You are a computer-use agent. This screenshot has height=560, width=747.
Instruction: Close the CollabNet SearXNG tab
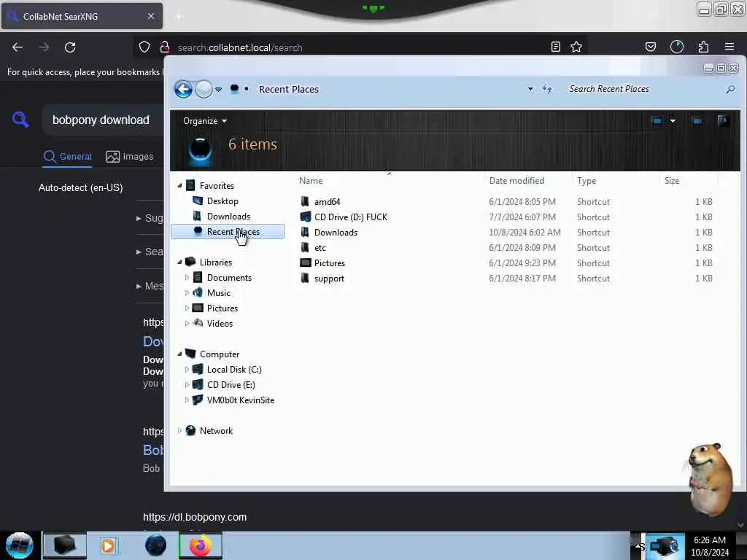pyautogui.click(x=151, y=16)
